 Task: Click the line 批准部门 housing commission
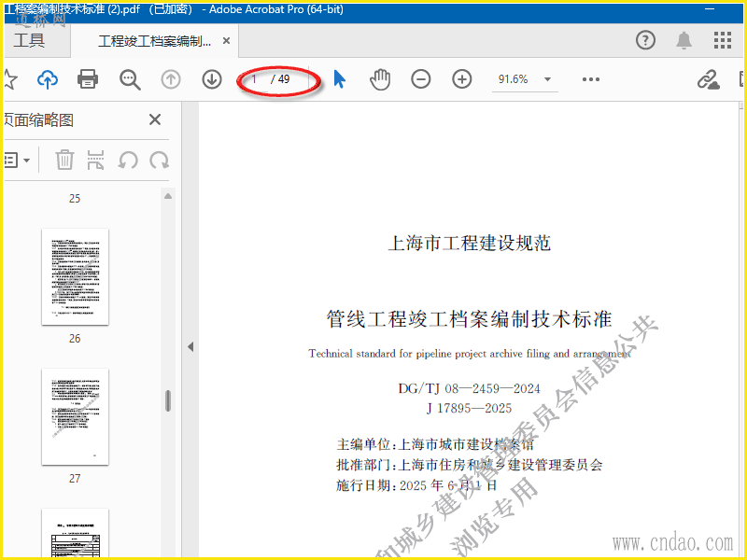click(x=470, y=465)
